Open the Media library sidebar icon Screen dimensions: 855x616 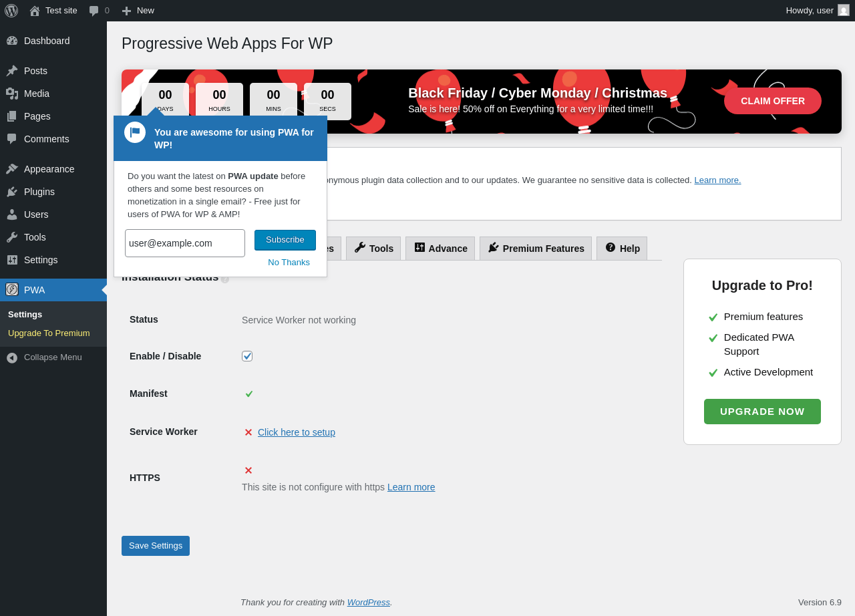(x=12, y=94)
